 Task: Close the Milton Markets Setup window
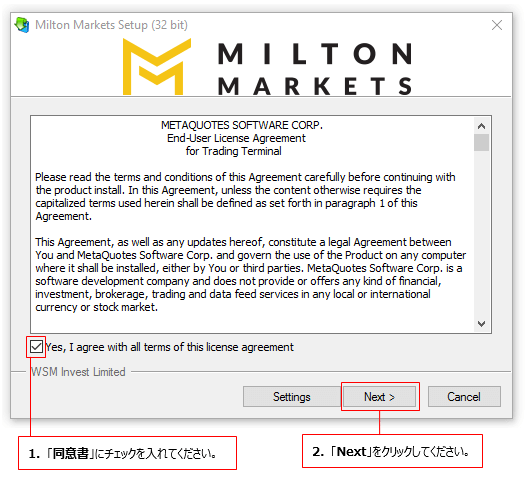click(497, 25)
